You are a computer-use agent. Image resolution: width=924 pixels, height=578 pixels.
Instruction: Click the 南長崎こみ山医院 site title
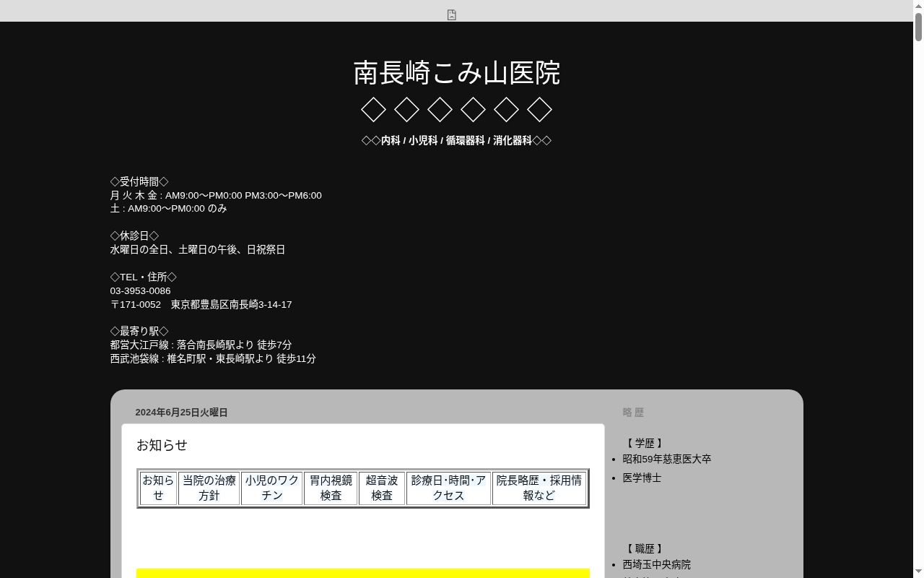(x=457, y=73)
